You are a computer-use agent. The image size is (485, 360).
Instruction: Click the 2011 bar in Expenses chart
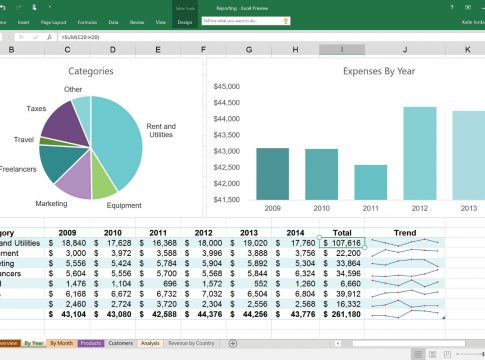pos(370,182)
